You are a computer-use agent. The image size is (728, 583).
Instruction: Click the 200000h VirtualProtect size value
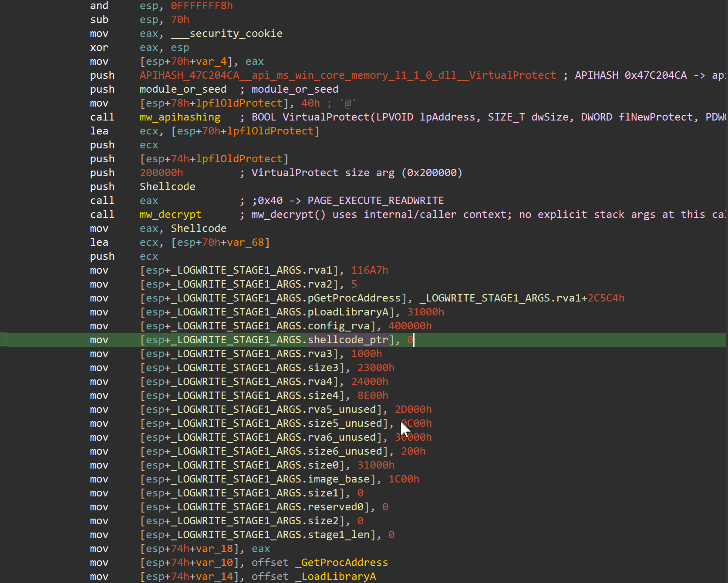coord(161,173)
